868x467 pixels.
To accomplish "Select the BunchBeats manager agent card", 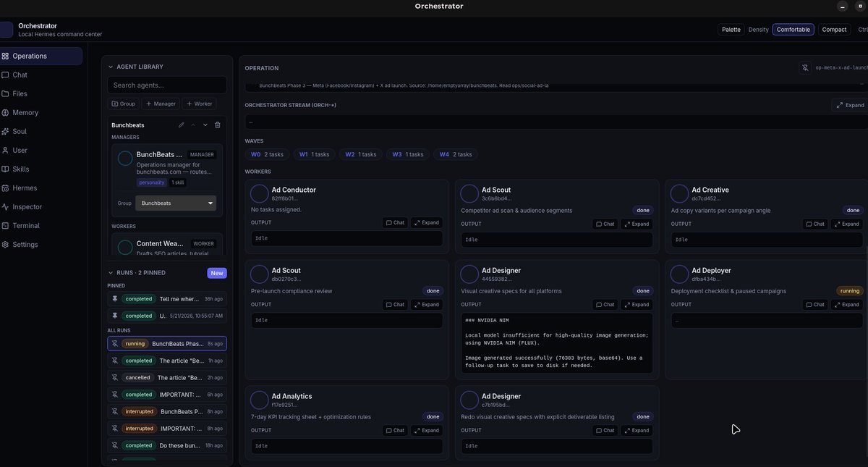I will [167, 180].
